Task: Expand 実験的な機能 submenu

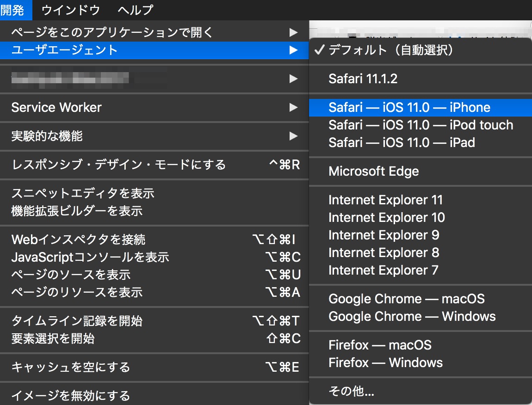Action: 155,136
